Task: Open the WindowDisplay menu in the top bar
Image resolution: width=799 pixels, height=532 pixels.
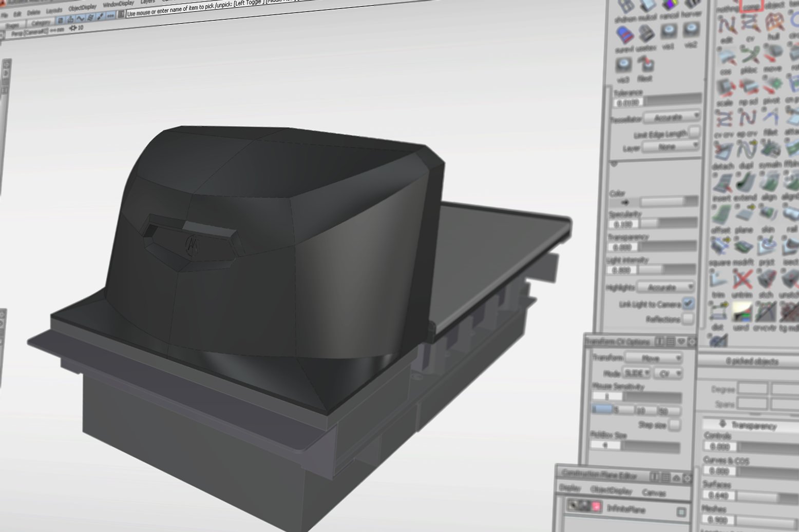Action: [118, 4]
